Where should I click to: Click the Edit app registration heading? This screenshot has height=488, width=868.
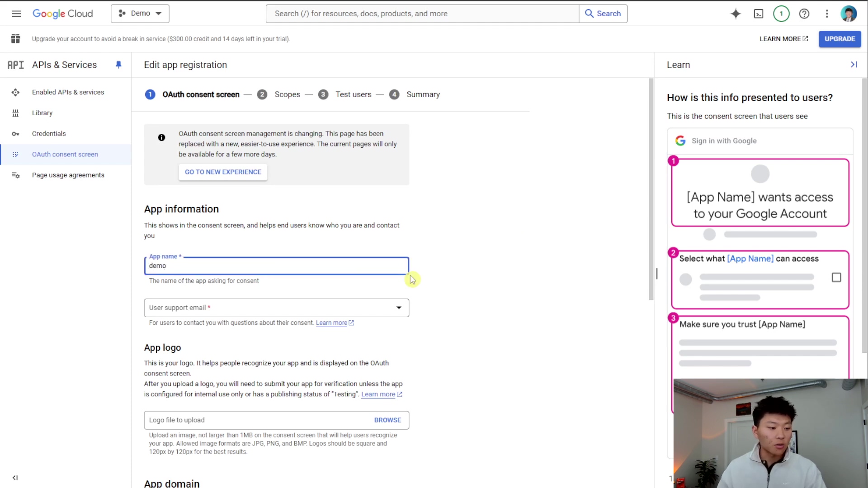pyautogui.click(x=185, y=65)
